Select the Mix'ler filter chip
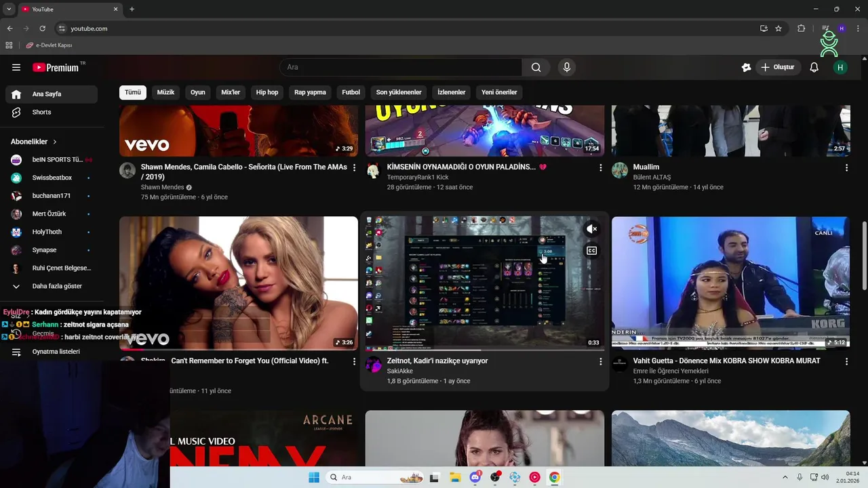The height and width of the screenshot is (488, 868). [x=231, y=92]
